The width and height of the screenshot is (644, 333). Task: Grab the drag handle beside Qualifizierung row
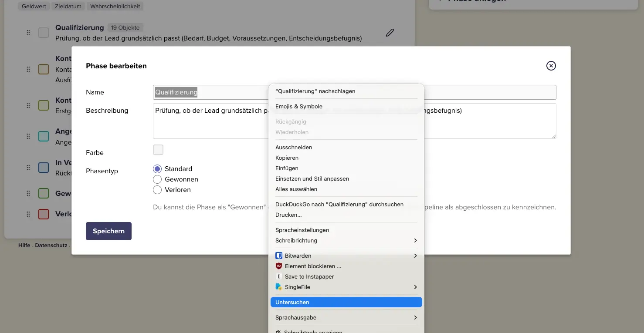click(x=28, y=33)
